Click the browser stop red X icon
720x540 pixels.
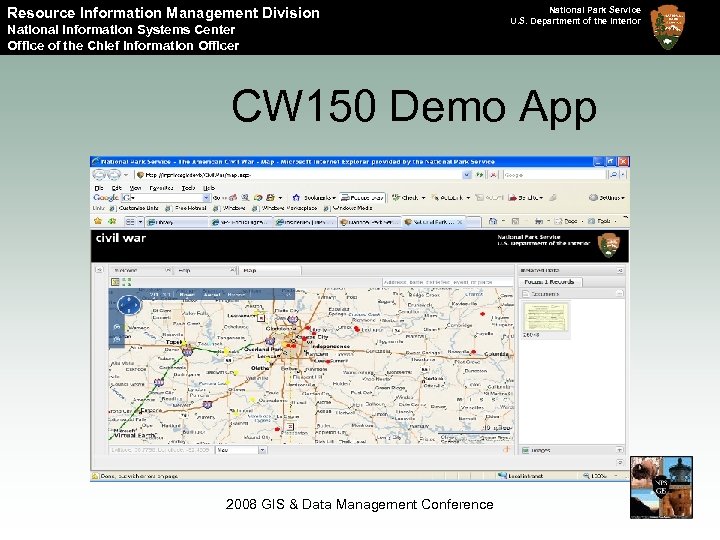(493, 175)
